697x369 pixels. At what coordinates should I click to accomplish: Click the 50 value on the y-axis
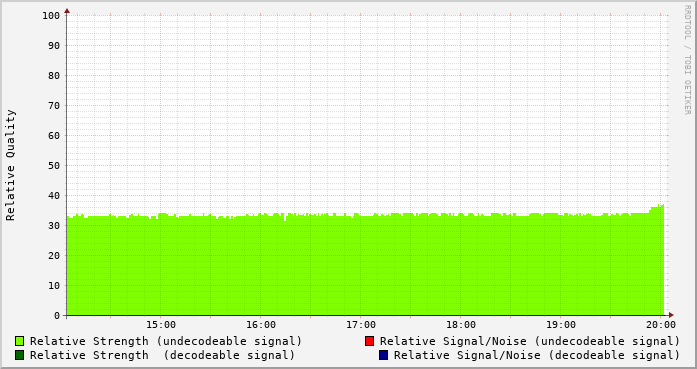[x=54, y=165]
